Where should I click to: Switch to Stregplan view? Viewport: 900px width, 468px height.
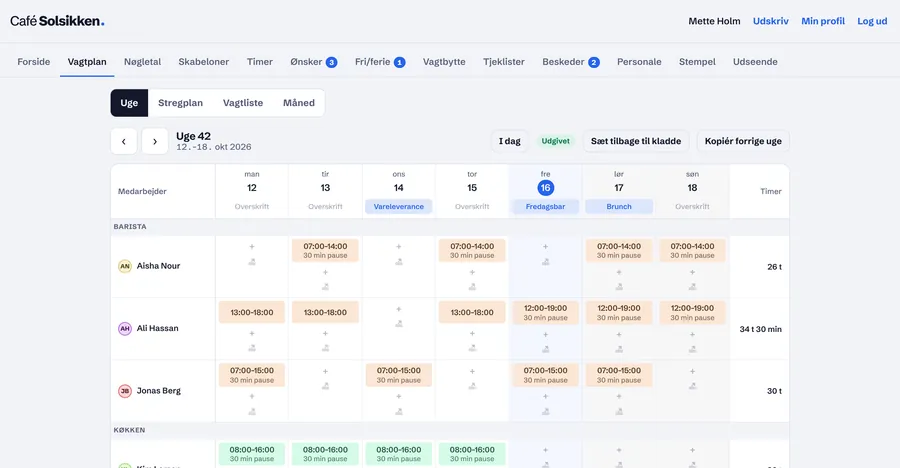[x=180, y=103]
